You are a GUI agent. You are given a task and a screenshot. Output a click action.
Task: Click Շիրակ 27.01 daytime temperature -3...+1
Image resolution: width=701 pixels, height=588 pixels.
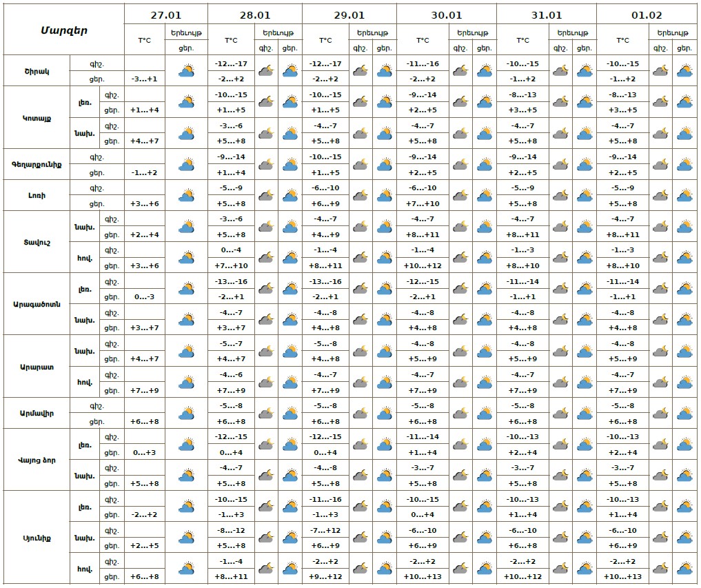[x=144, y=79]
